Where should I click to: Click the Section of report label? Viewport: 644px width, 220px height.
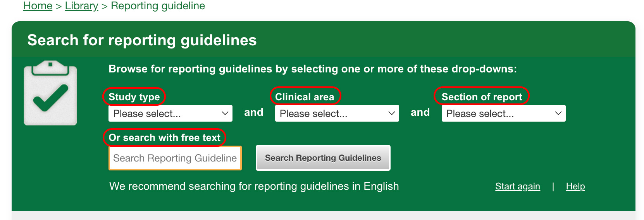point(482,97)
